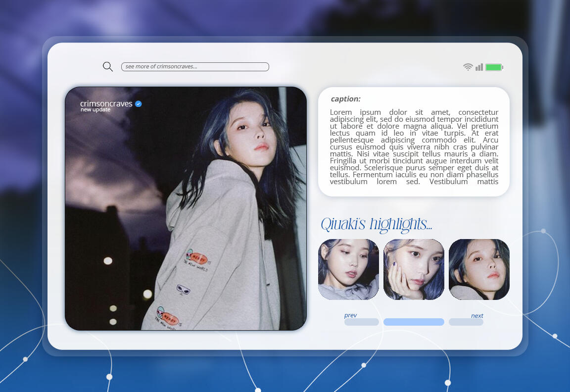Go to the previous highlights via 'prev'
The image size is (570, 392).
click(x=350, y=315)
